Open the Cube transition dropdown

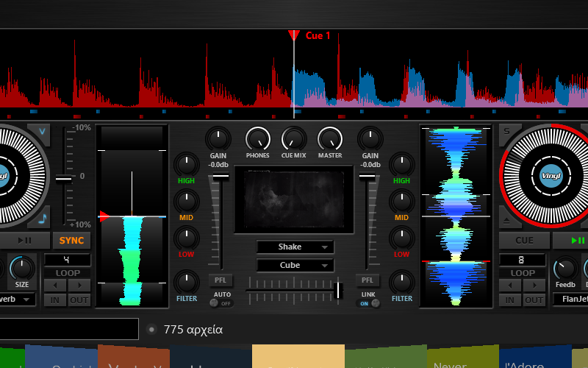pos(295,265)
